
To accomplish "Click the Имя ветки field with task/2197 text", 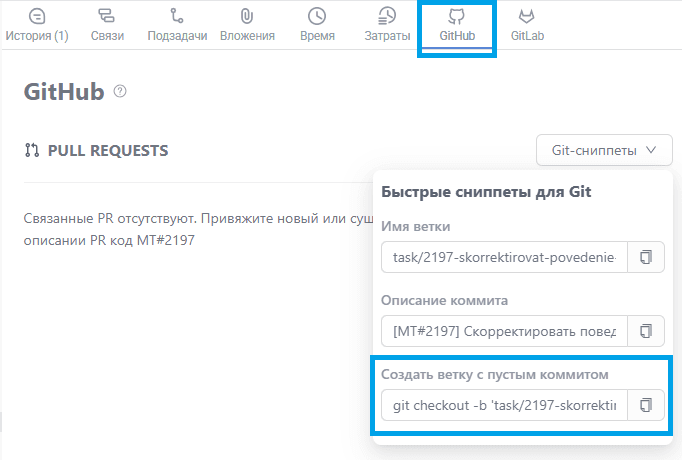I will point(504,257).
